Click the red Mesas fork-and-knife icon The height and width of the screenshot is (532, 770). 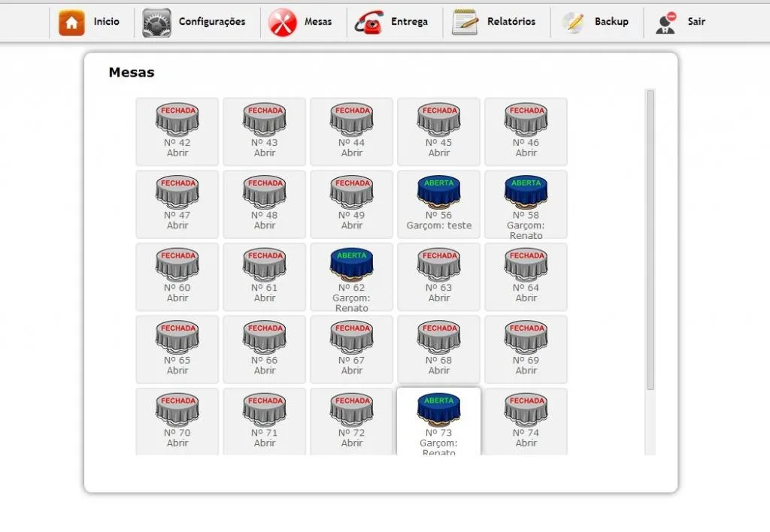(283, 23)
